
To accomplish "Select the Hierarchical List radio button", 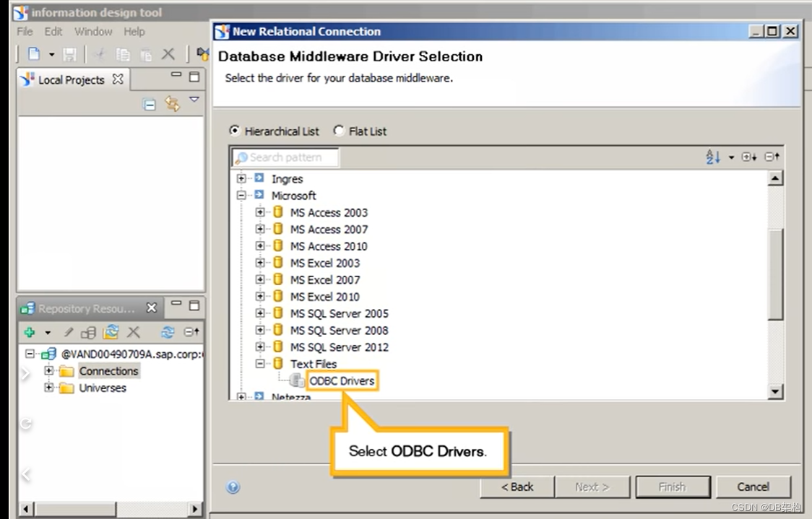I will click(235, 131).
